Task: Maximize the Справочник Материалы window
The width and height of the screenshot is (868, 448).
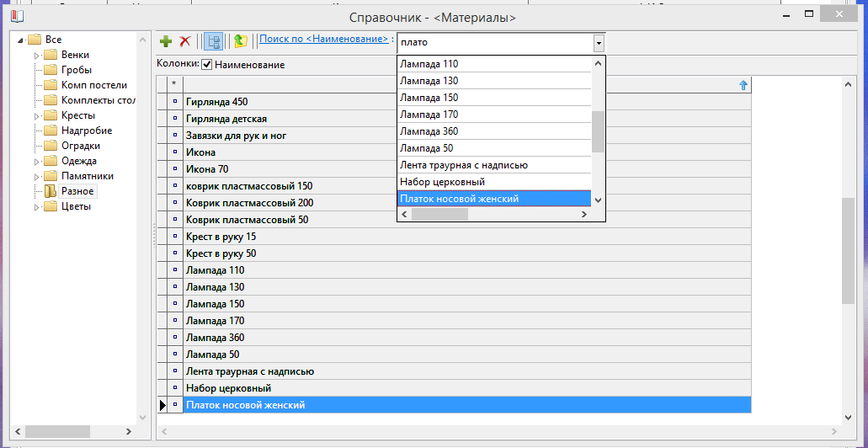Action: point(809,13)
